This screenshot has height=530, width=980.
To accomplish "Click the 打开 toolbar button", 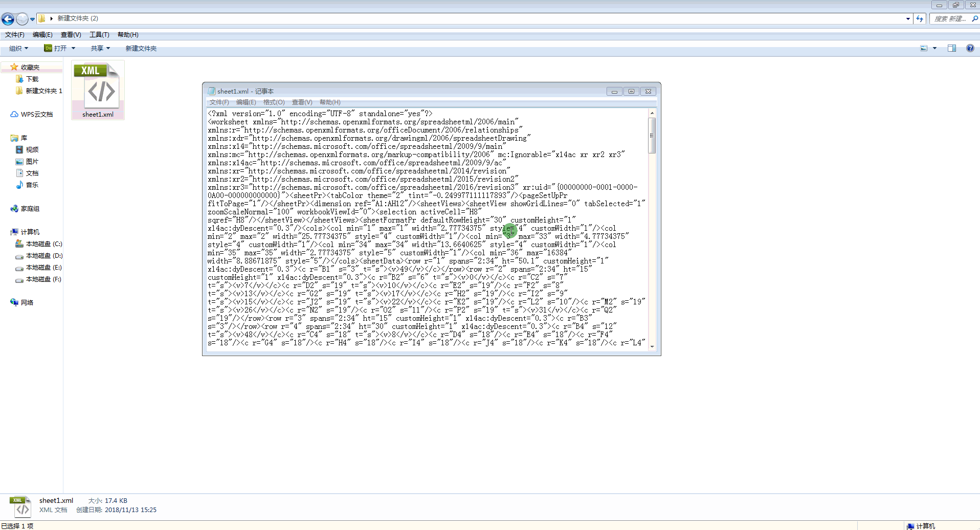I will [56, 48].
